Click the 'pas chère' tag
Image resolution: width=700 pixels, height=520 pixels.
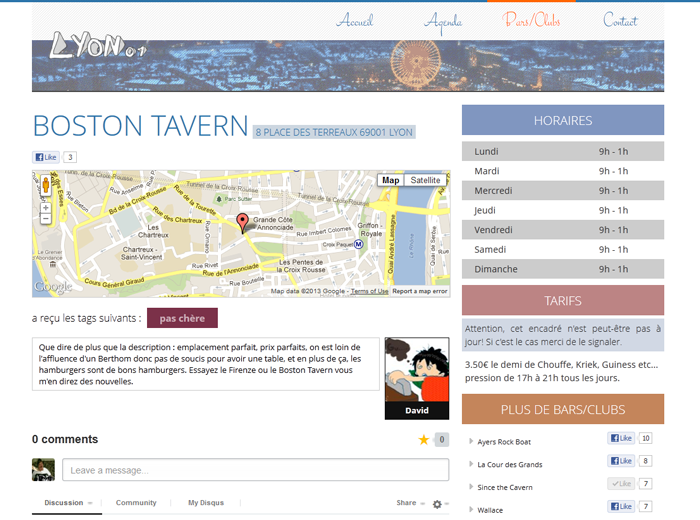point(182,318)
